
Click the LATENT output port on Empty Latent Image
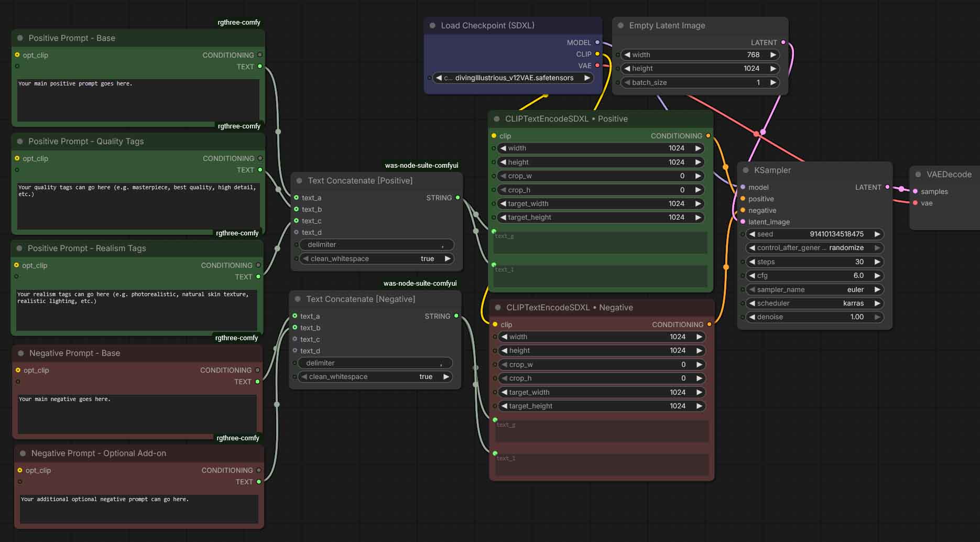(x=783, y=42)
